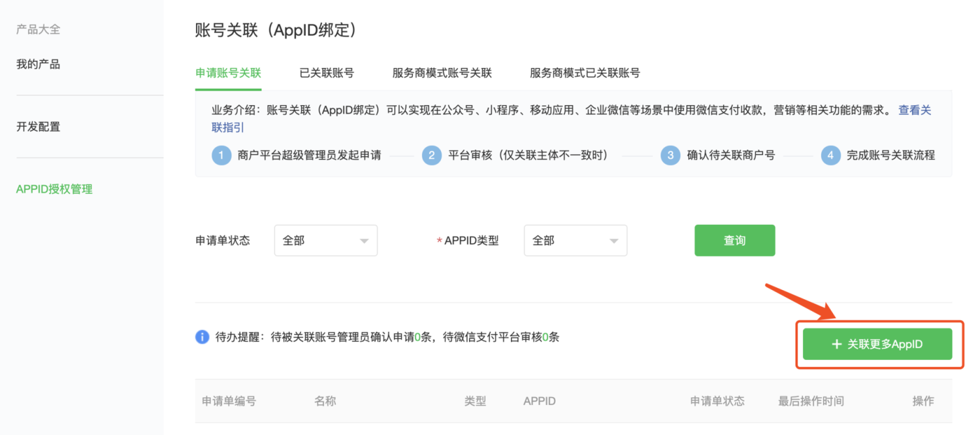Screen dimensions: 980x435
Task: Click the step 2 circle icon
Action: 431,155
